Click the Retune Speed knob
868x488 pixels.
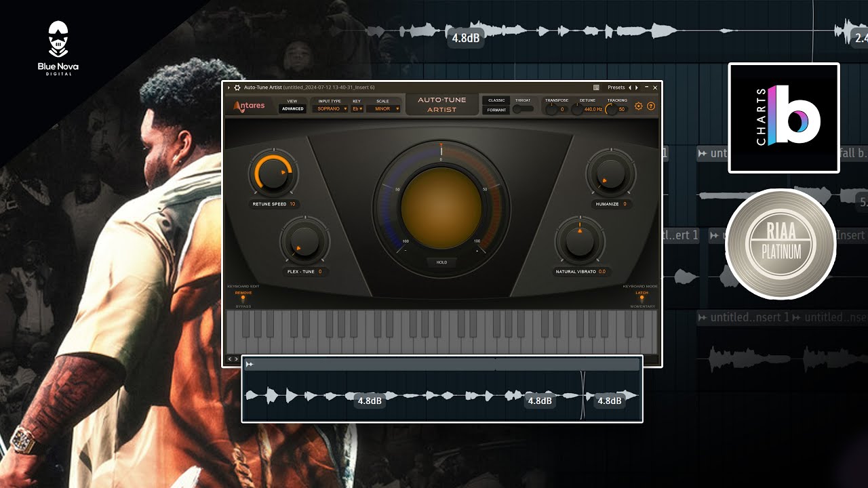273,173
